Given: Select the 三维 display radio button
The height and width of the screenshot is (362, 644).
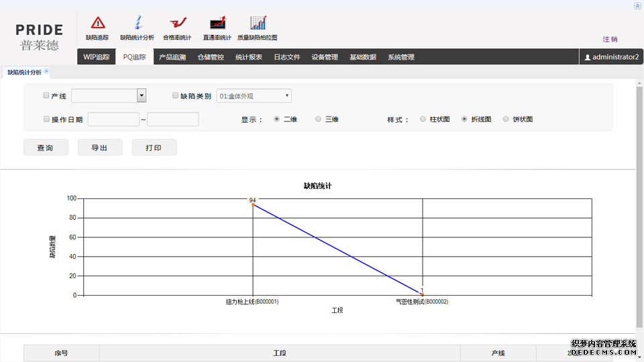Looking at the screenshot, I should [318, 119].
